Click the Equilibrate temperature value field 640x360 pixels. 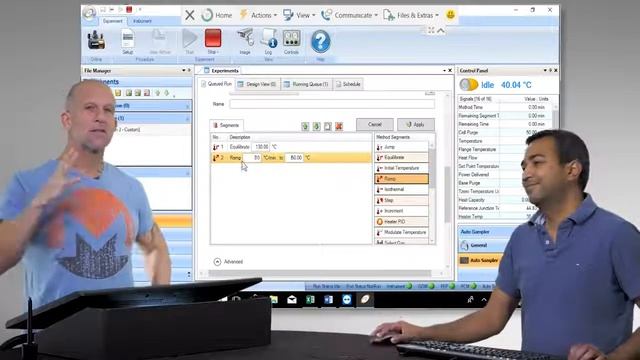point(260,147)
